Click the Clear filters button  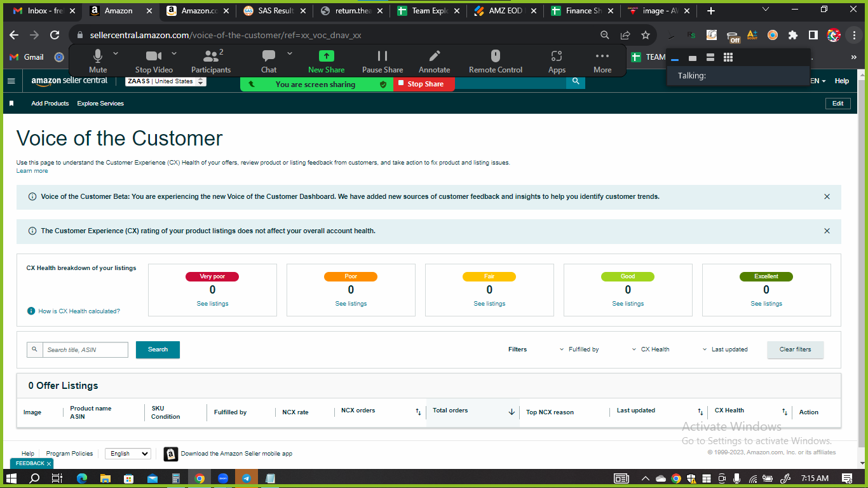pyautogui.click(x=795, y=349)
